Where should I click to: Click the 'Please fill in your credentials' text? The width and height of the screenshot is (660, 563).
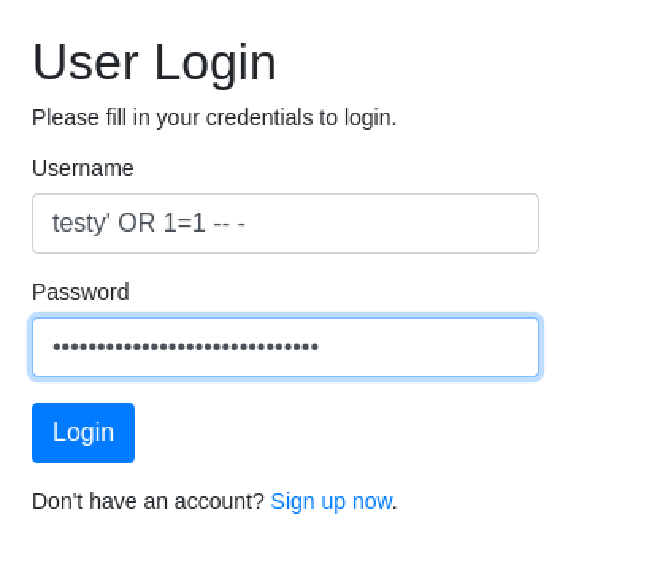(214, 117)
